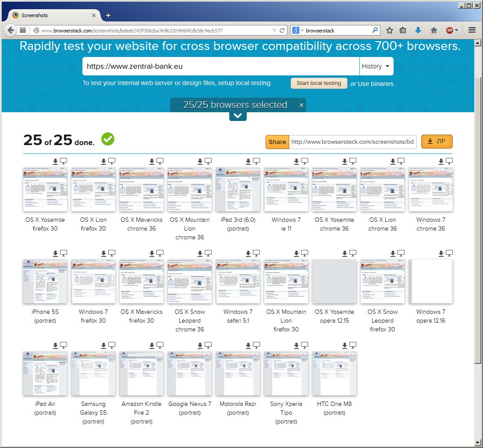483x448 pixels.
Task: Click the page scrollbar up arrow
Action: (x=478, y=43)
